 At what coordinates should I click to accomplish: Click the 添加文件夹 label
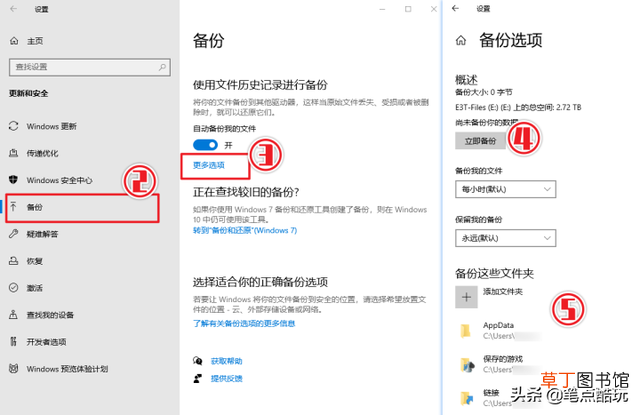503,292
